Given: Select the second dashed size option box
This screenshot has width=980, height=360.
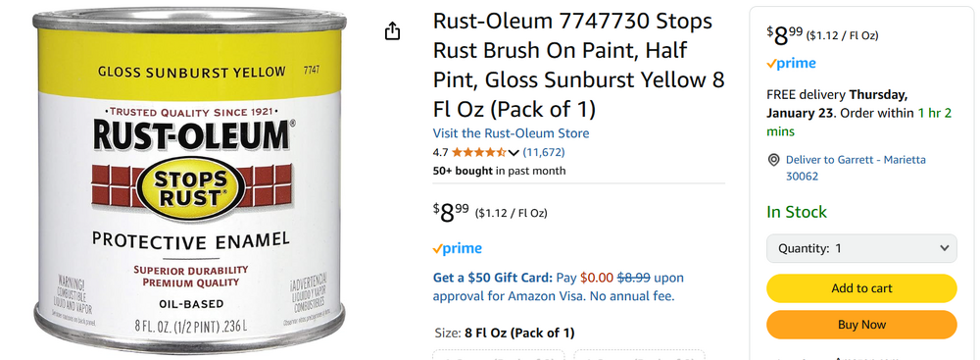Looking at the screenshot, I should click(639, 354).
